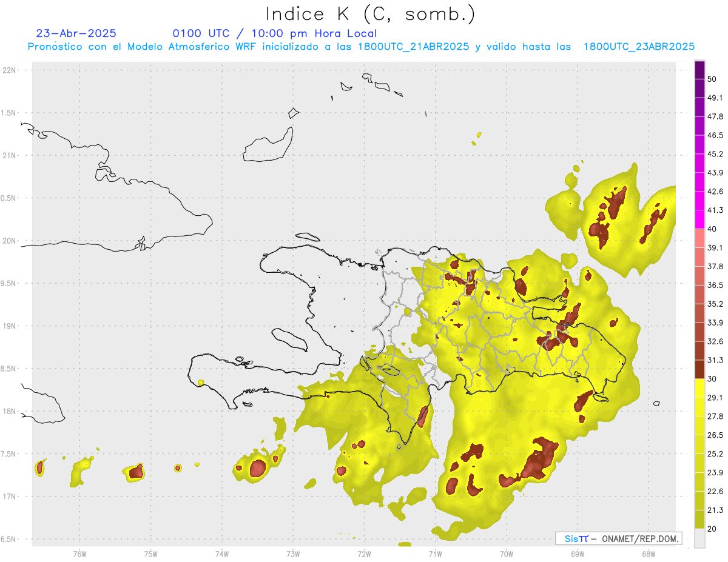
Task: Click the colorbar label "26.5"
Action: tap(715, 435)
